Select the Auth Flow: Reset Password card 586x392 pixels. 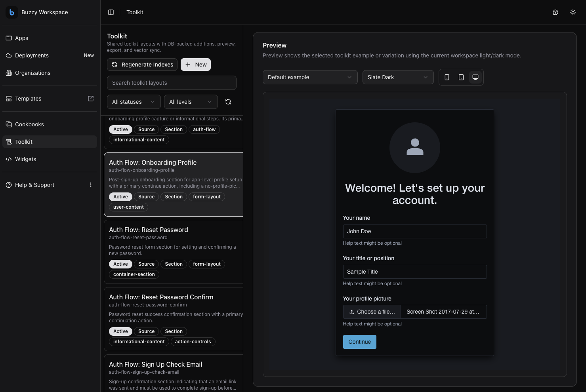tap(174, 252)
